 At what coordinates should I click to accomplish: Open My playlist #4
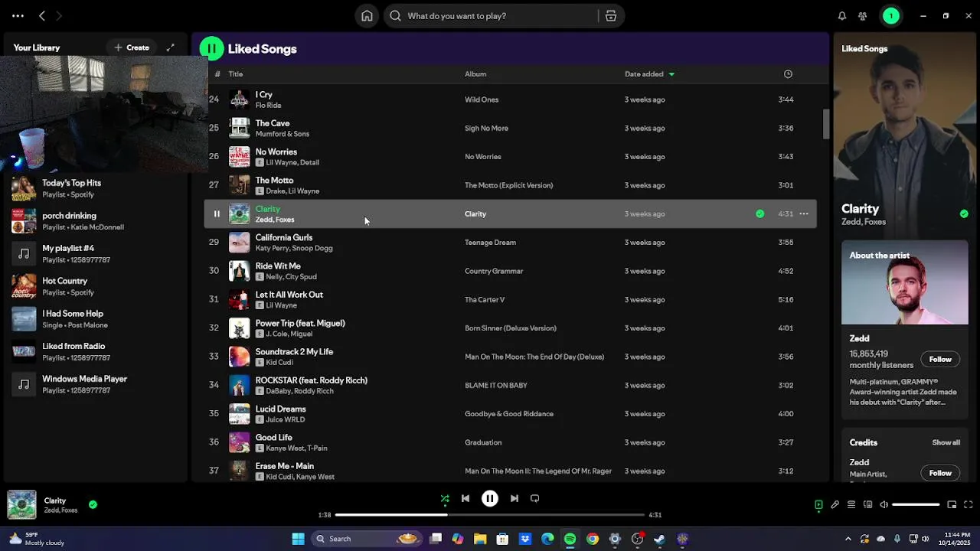(93, 254)
